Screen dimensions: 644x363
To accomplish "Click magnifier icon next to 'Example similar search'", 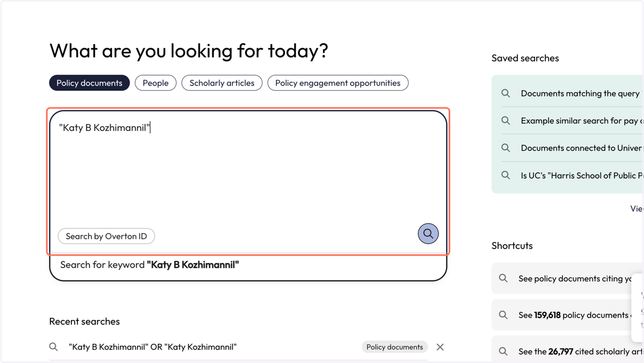I will (506, 121).
